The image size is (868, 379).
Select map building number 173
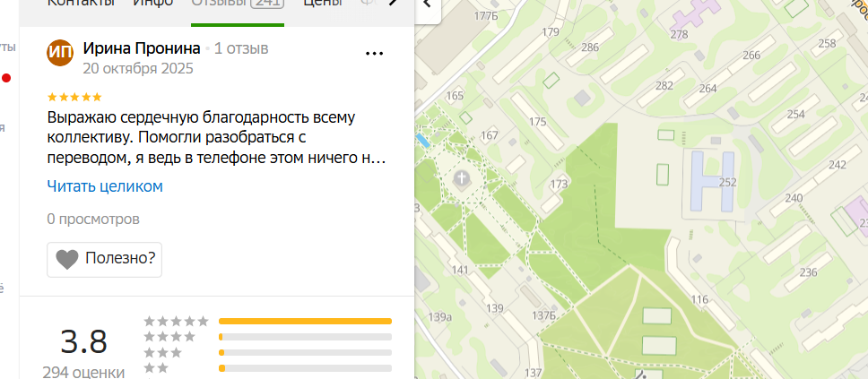pos(560,184)
